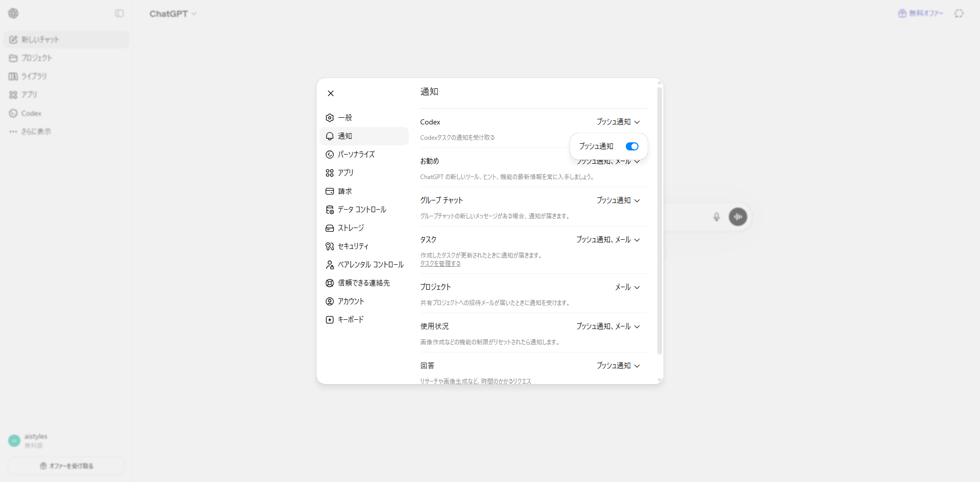Viewport: 980px width, 482px height.
Task: Click the bell icon beside 通知
Action: (x=330, y=136)
